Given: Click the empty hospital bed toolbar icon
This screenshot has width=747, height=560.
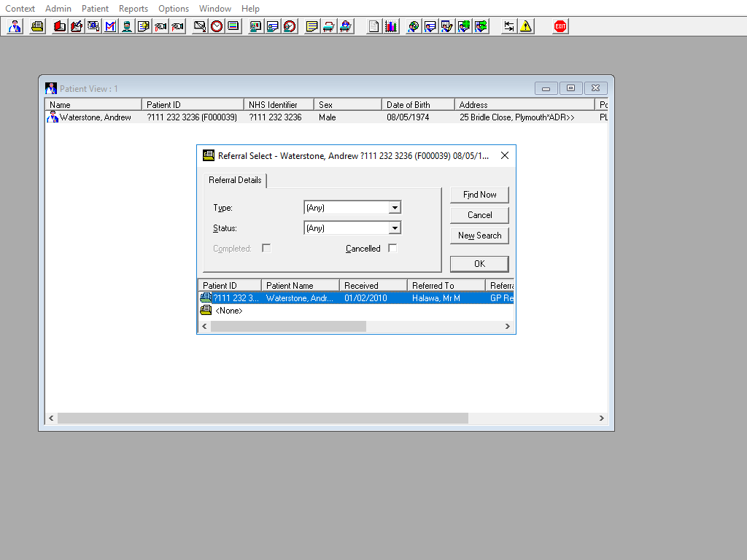Looking at the screenshot, I should pyautogui.click(x=329, y=26).
